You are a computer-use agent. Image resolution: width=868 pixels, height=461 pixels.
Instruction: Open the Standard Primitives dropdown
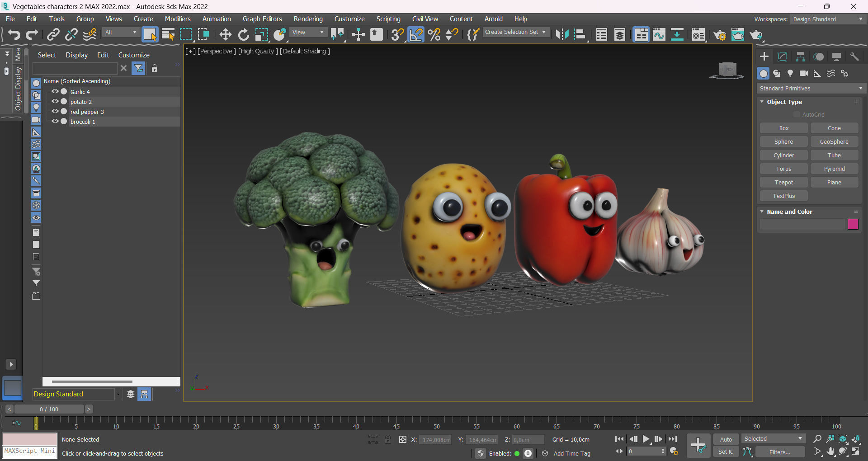[811, 88]
